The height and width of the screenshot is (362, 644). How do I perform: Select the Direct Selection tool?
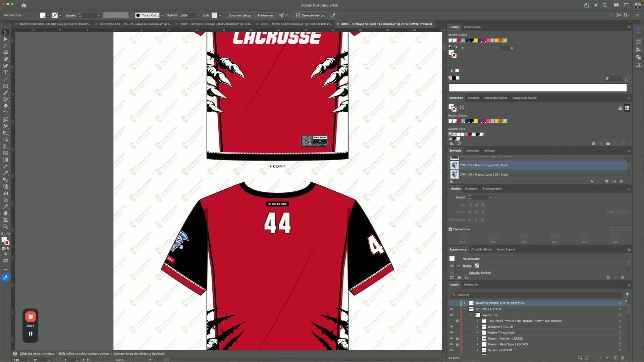(5, 39)
